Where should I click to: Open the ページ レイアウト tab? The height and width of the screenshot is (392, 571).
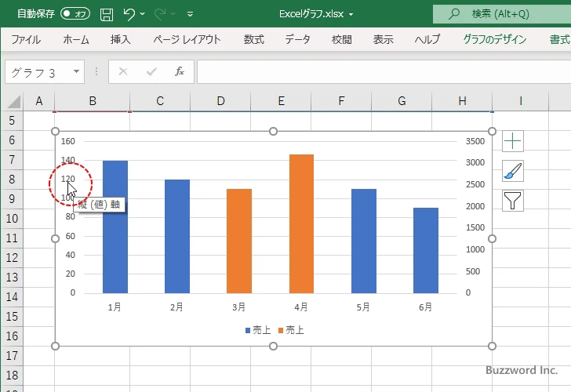coord(187,39)
